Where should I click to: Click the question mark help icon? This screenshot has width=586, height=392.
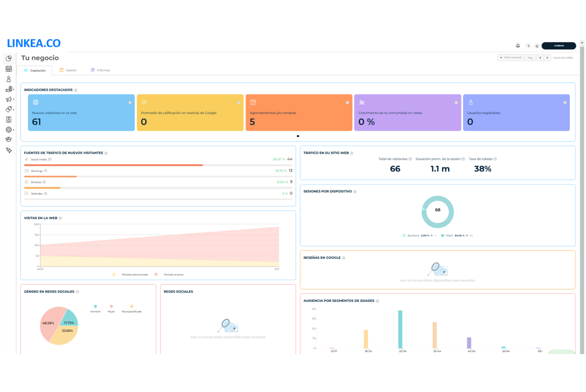528,46
